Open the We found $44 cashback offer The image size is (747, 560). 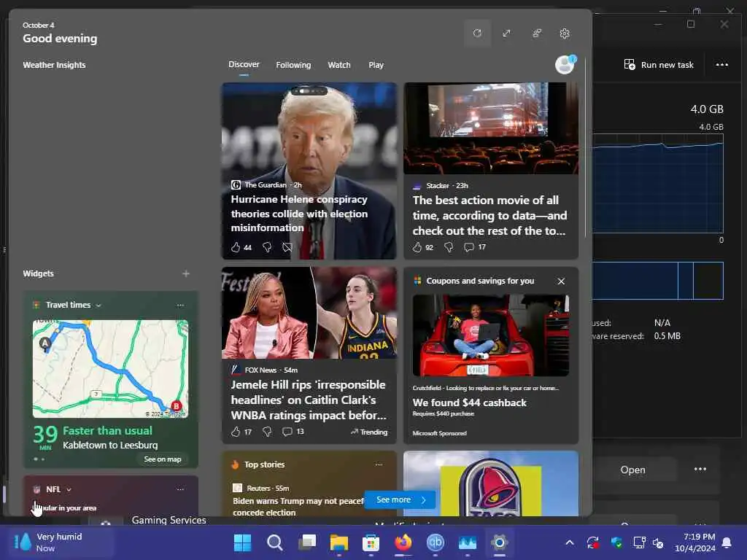point(469,402)
